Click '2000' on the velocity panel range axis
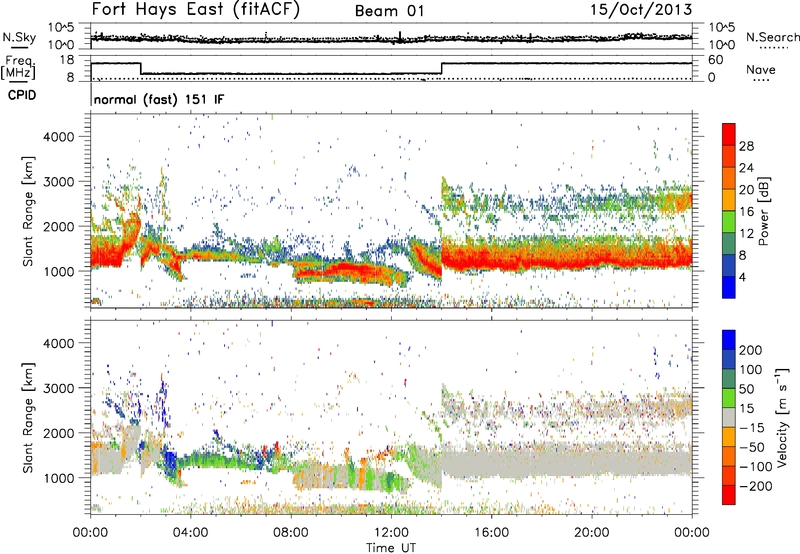 point(58,433)
